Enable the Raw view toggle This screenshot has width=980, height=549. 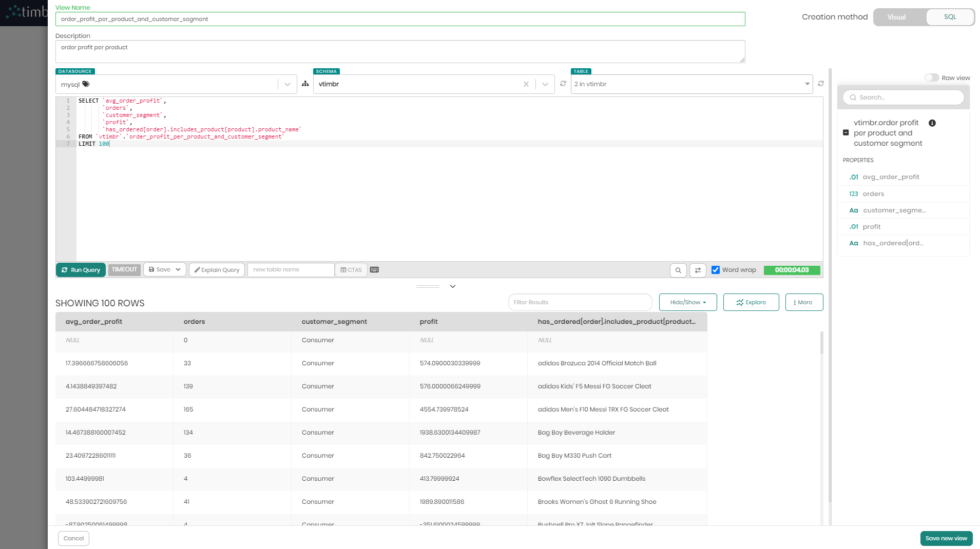[x=932, y=77]
